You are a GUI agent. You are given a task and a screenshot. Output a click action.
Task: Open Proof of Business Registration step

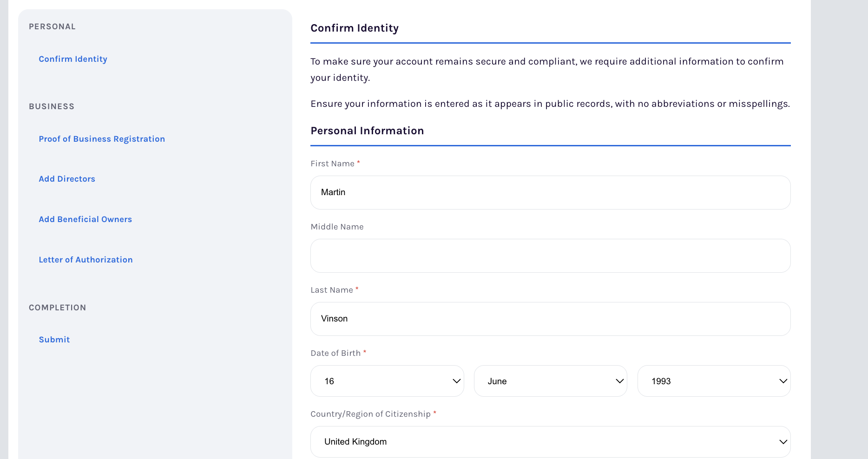point(102,139)
